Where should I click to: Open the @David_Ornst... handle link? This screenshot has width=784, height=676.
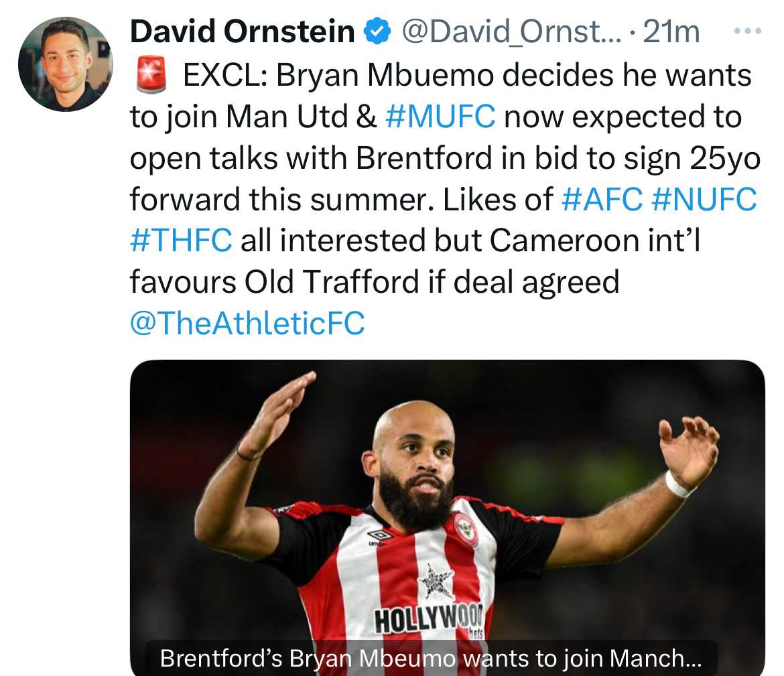(511, 32)
